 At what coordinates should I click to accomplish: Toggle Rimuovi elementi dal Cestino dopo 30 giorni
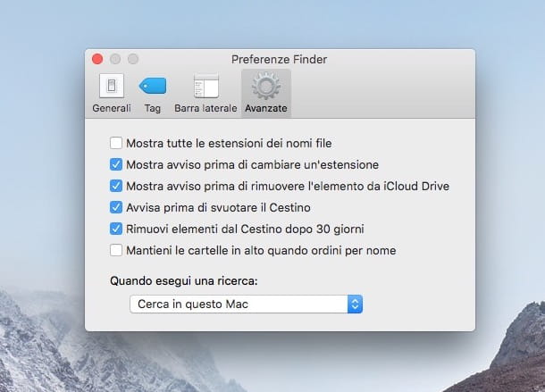pyautogui.click(x=116, y=229)
